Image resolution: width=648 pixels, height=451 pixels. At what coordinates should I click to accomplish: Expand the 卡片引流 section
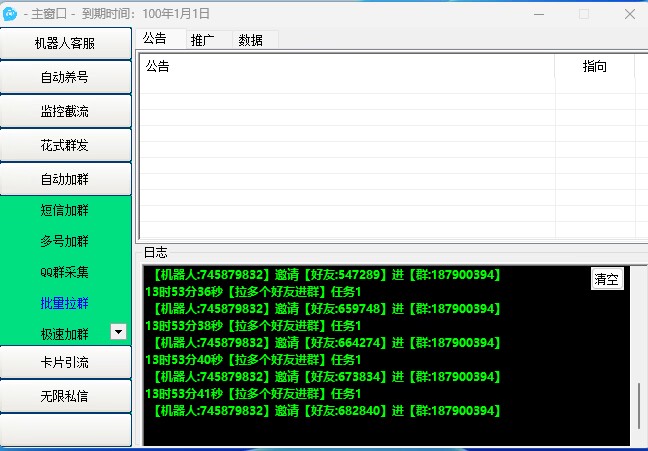tap(66, 362)
